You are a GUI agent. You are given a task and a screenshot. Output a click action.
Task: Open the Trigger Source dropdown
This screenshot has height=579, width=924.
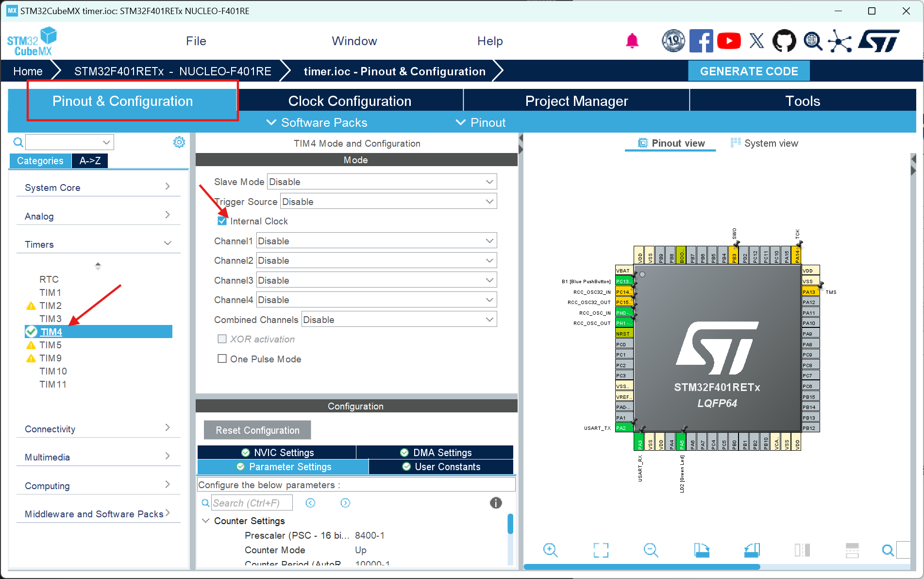coord(388,202)
